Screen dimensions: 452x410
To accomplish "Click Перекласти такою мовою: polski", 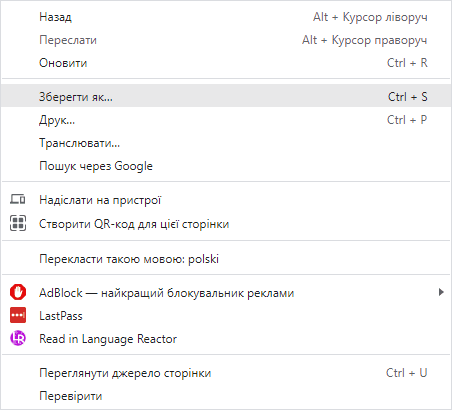I will [x=226, y=259].
